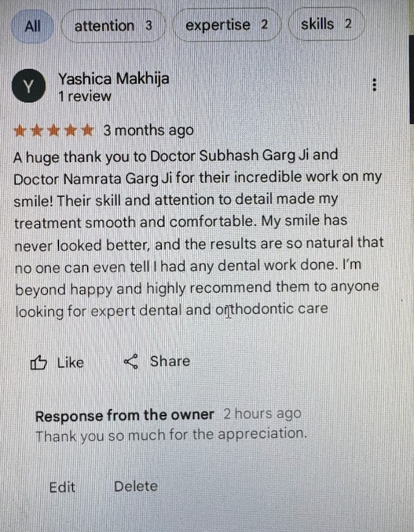The width and height of the screenshot is (414, 532).
Task: Open the three-dot review options menu
Action: 374,85
